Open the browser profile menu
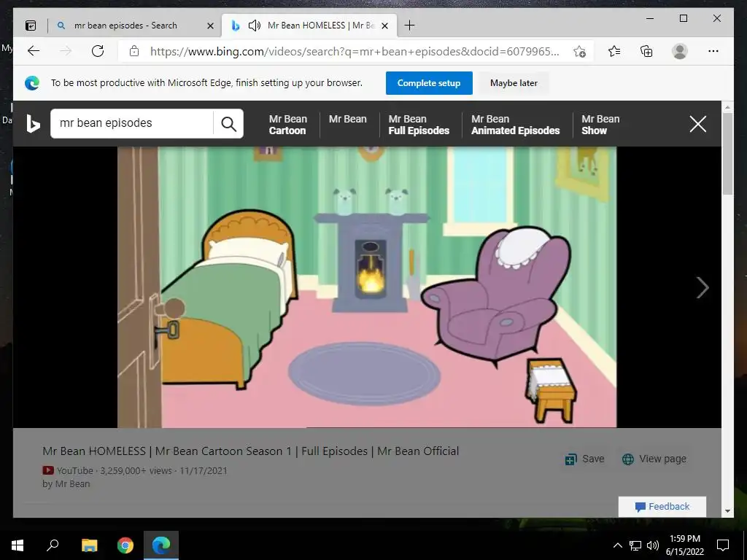 tap(680, 51)
